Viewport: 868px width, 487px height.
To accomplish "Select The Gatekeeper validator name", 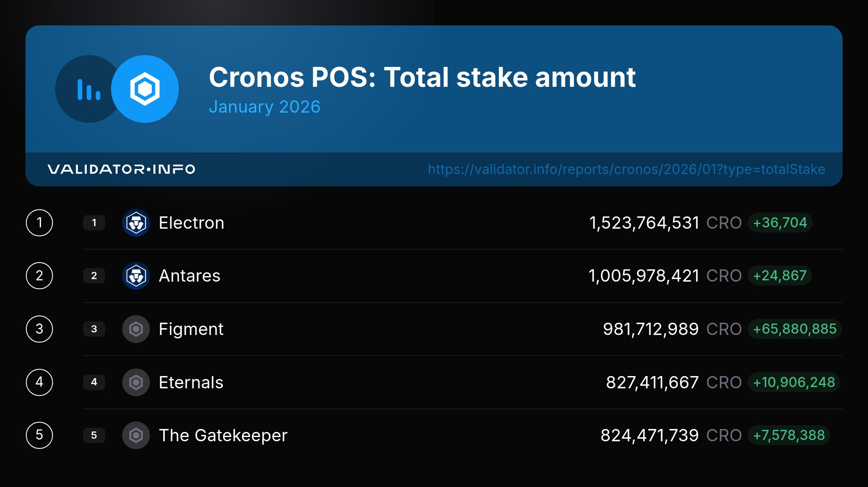I will pyautogui.click(x=223, y=435).
